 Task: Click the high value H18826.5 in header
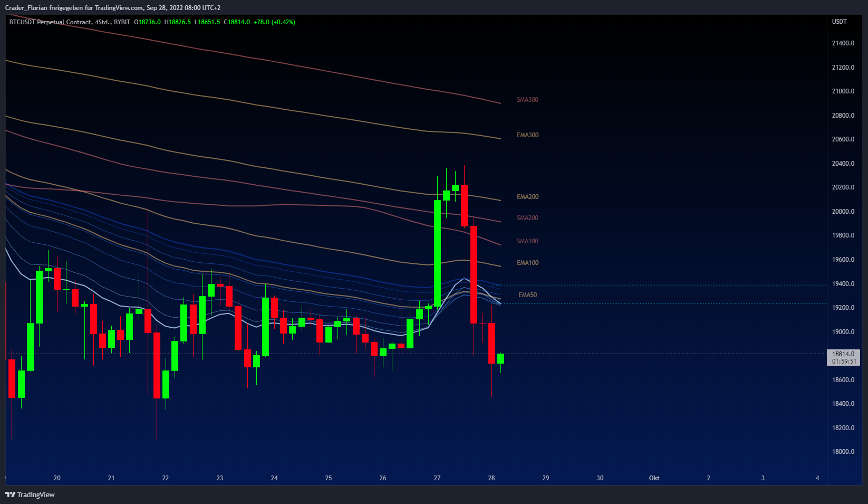(x=178, y=22)
